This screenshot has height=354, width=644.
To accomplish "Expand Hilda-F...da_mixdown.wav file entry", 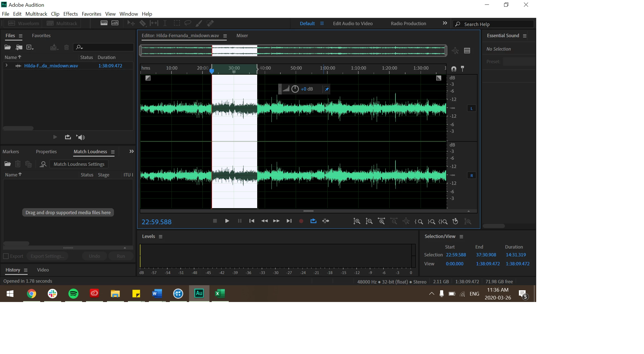I will (x=6, y=65).
